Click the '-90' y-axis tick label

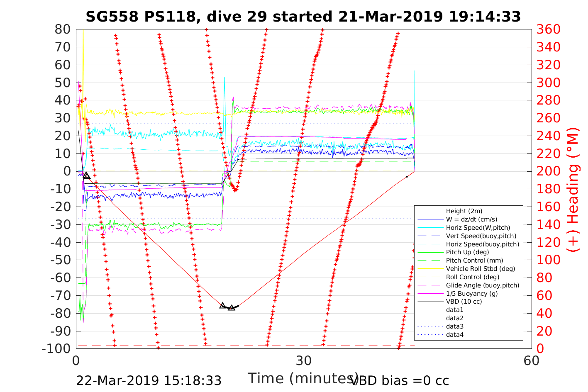click(61, 331)
